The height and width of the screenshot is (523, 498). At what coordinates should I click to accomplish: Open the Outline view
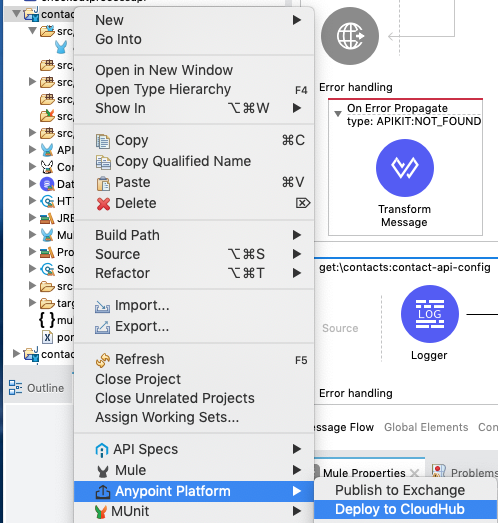pos(36,388)
